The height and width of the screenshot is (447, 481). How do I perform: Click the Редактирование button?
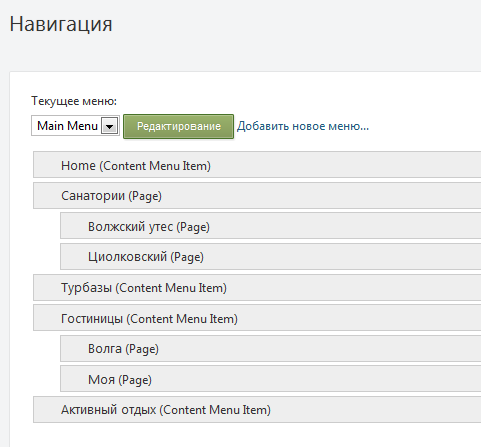click(x=179, y=126)
